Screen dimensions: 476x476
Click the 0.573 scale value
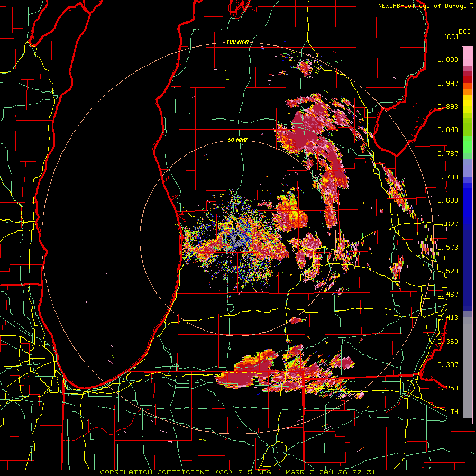pyautogui.click(x=448, y=248)
